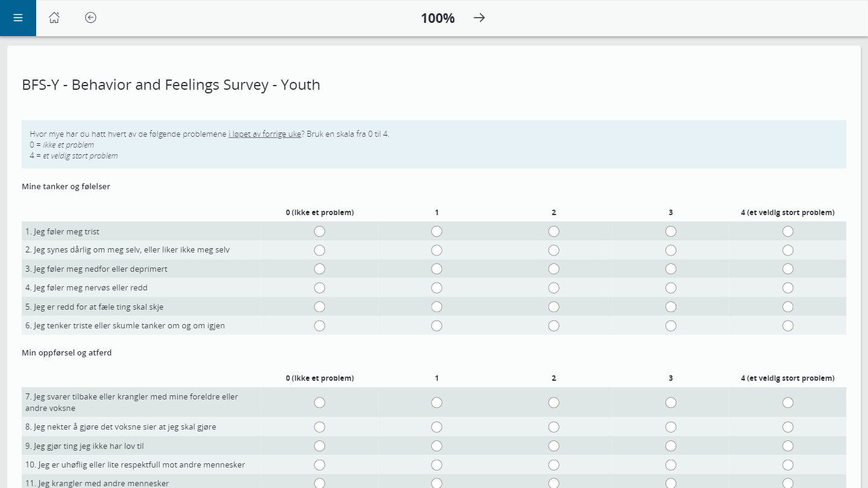Select 3 for 'Jeg er uhøflig eller lite respektfull'

(x=671, y=465)
